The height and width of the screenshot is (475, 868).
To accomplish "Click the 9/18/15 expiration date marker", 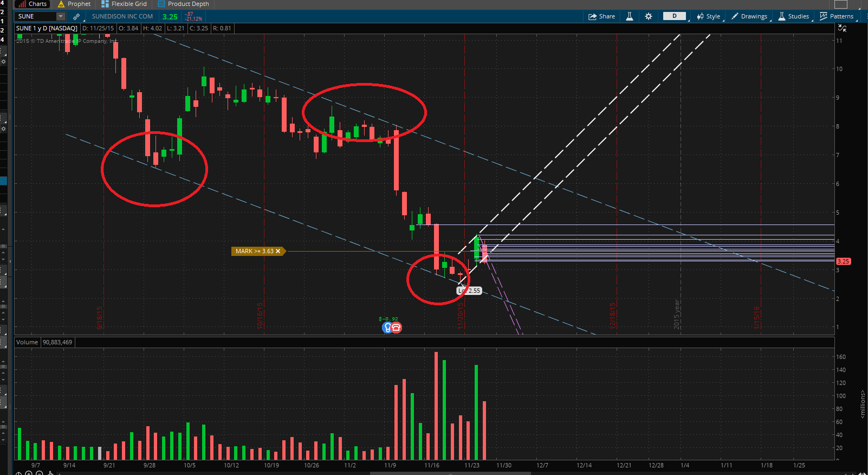I will [x=100, y=318].
